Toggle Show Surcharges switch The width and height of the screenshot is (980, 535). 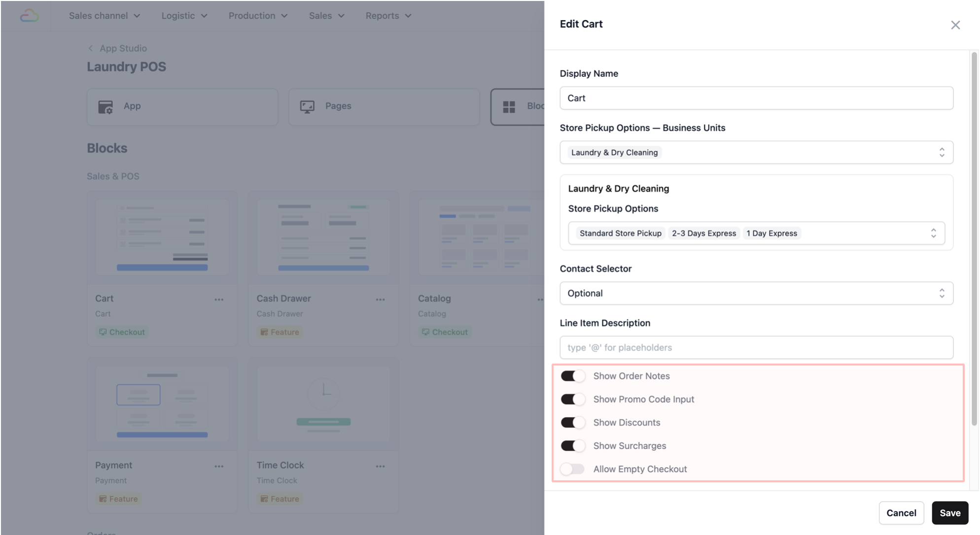[x=573, y=446]
